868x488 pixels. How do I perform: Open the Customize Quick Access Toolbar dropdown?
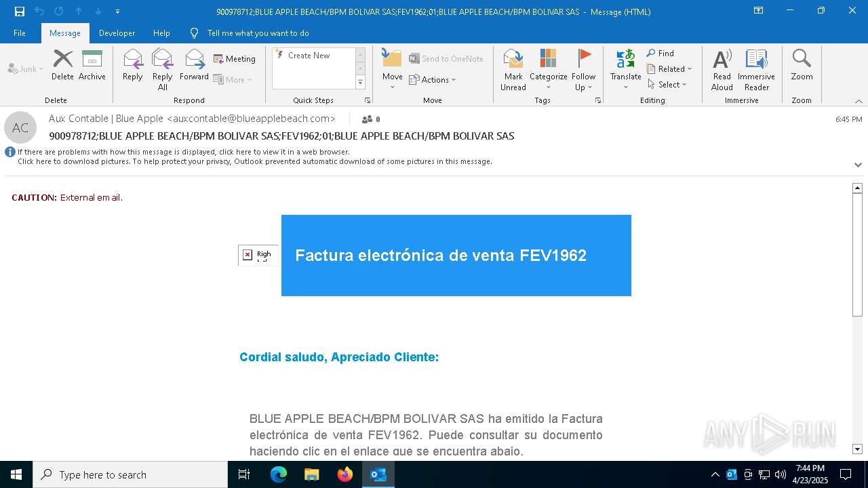point(118,12)
